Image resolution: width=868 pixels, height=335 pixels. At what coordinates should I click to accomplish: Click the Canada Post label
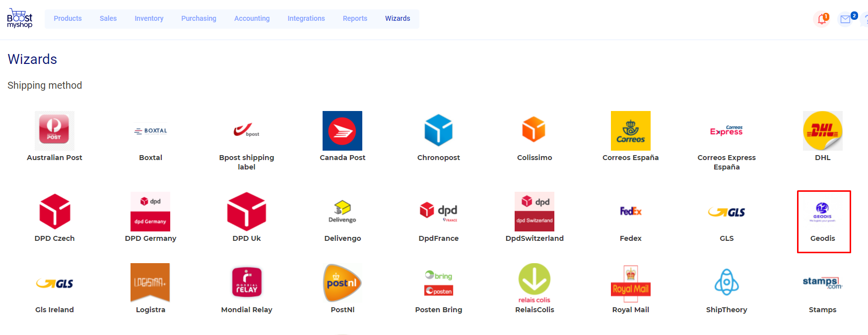pos(342,158)
